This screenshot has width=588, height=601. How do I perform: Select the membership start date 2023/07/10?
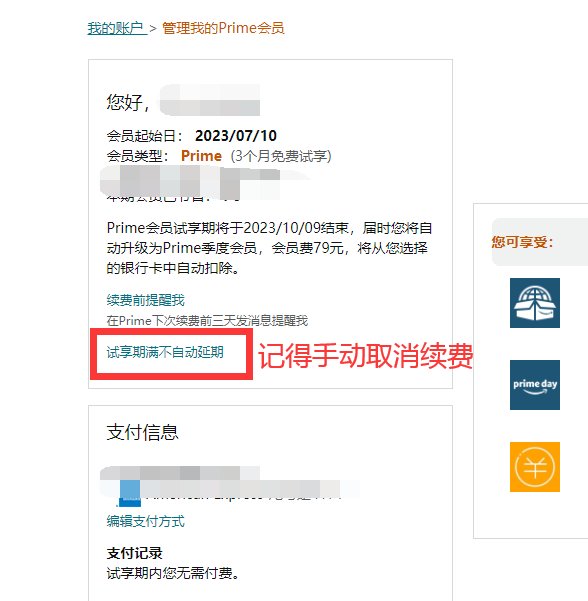point(236,136)
